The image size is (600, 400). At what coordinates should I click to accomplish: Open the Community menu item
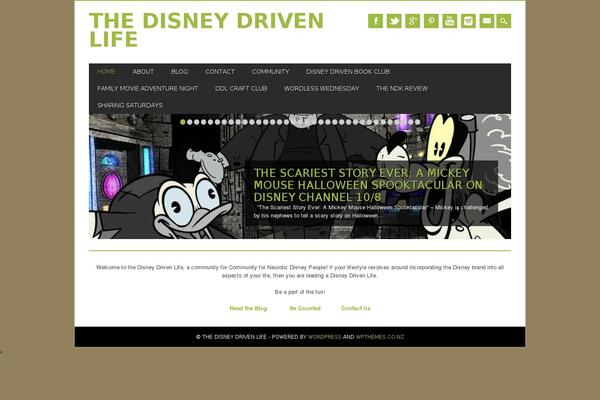point(271,72)
